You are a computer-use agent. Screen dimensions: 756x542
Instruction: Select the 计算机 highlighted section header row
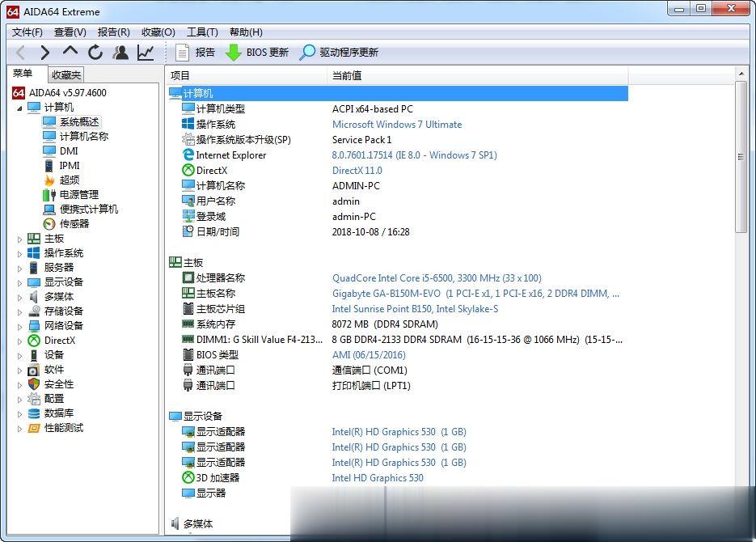[398, 93]
